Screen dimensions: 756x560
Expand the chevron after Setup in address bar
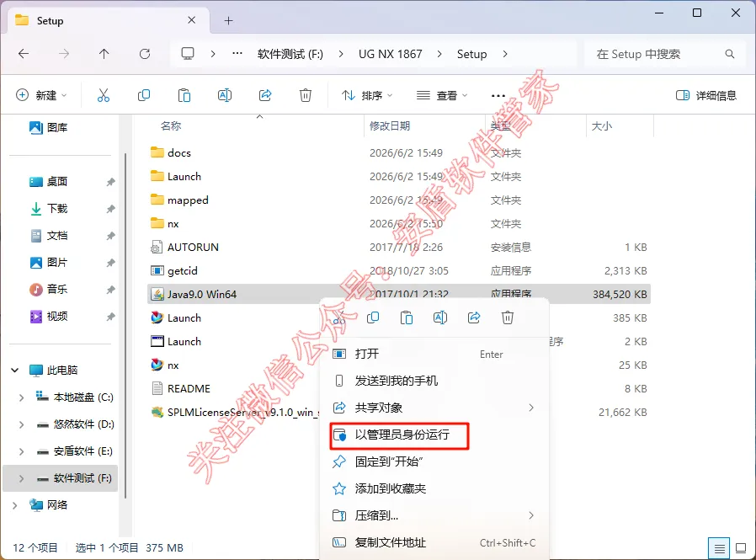[505, 54]
